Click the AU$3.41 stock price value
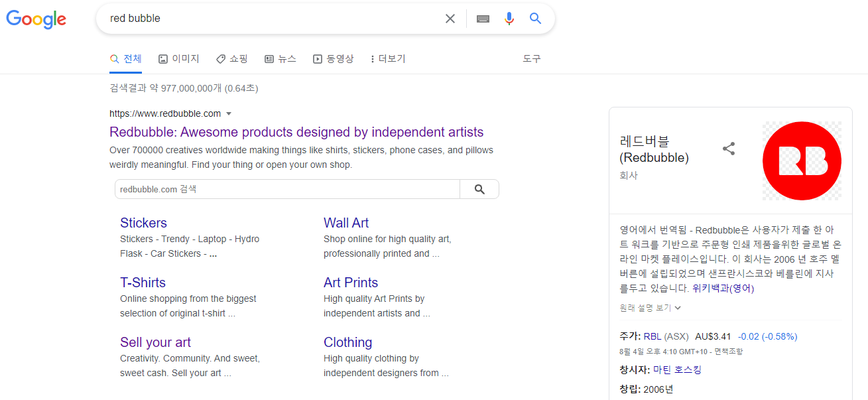The height and width of the screenshot is (400, 868). pos(713,336)
